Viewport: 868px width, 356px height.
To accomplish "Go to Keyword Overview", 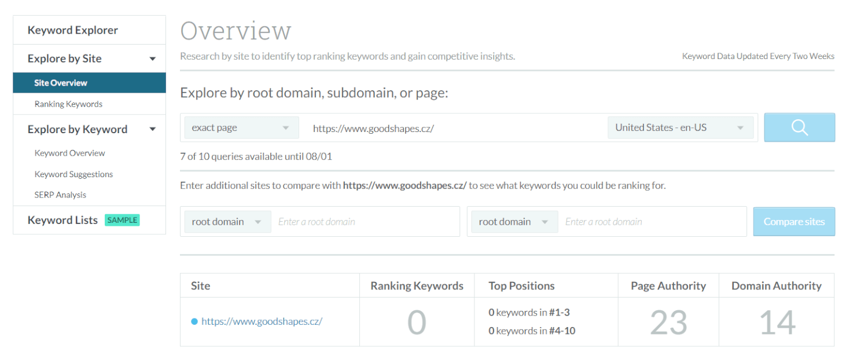I will [69, 153].
